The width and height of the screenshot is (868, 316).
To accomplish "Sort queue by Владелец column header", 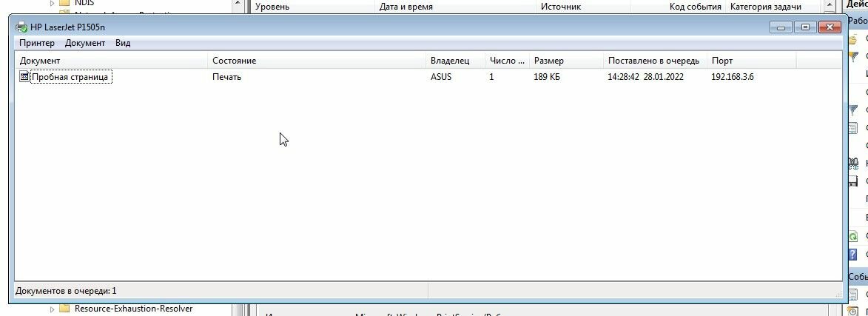I will pyautogui.click(x=455, y=61).
